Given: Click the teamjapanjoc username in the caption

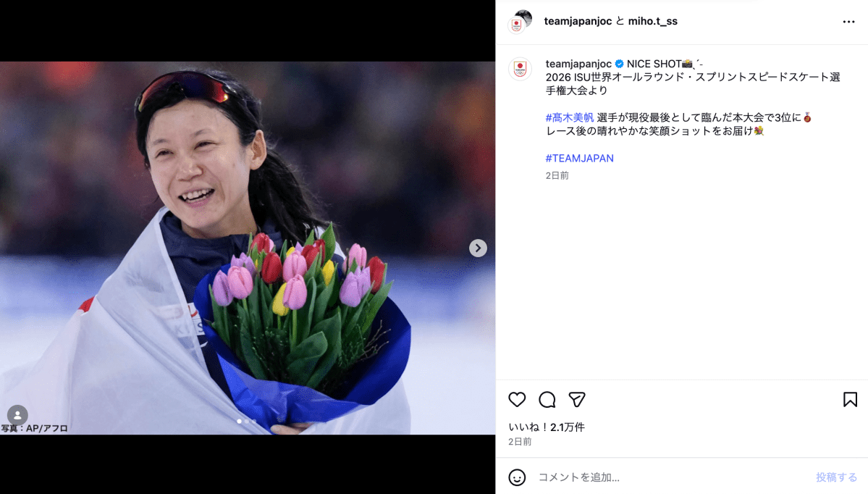Looking at the screenshot, I should (578, 64).
